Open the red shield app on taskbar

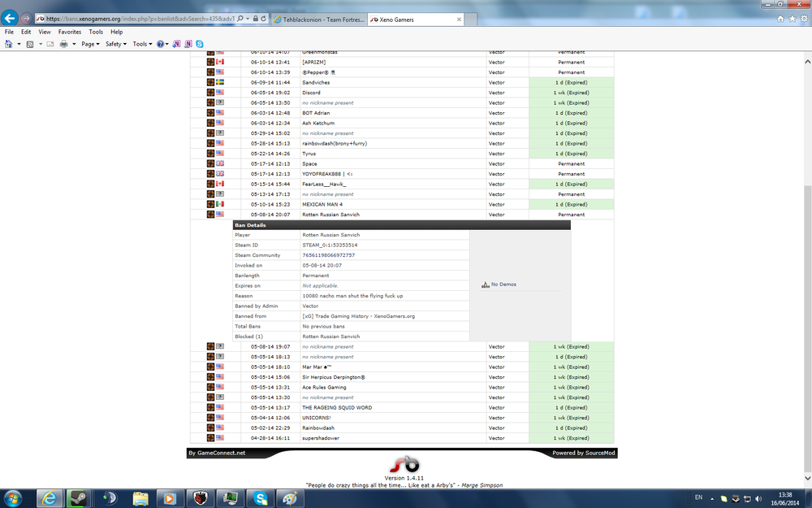(x=200, y=499)
